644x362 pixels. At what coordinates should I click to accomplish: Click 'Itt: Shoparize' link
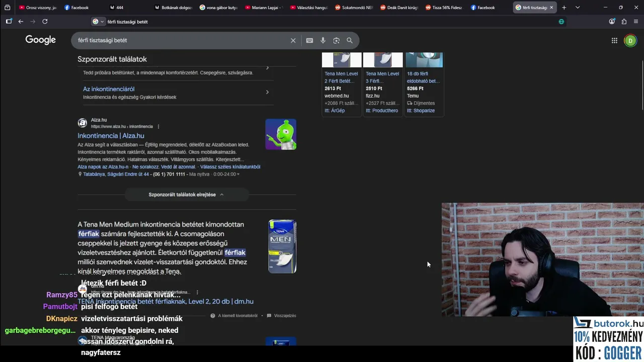pos(421,111)
